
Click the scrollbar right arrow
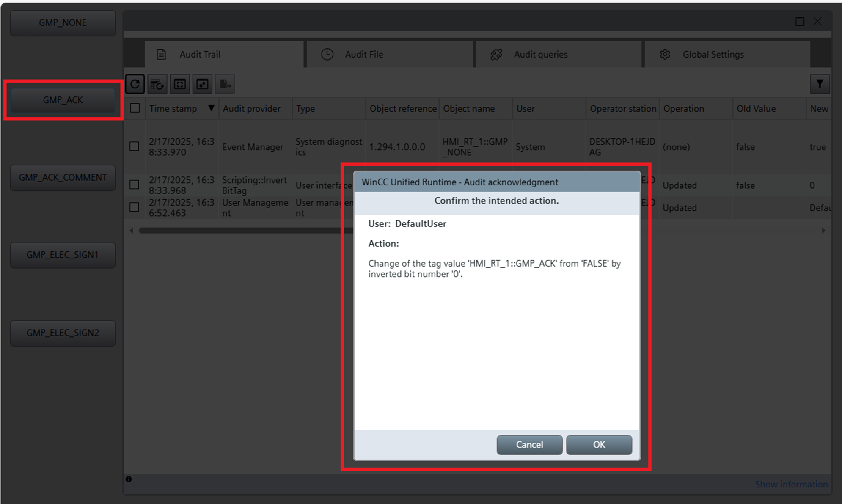coord(823,231)
